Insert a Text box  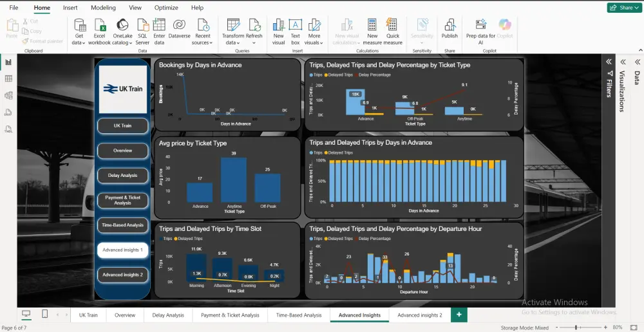click(296, 32)
